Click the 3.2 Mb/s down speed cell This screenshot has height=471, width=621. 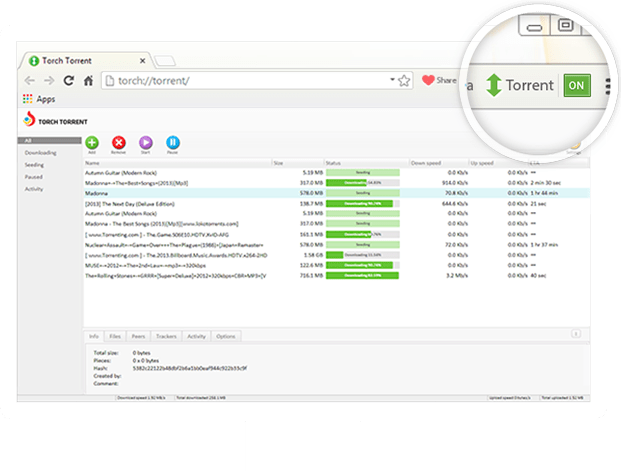pyautogui.click(x=457, y=275)
